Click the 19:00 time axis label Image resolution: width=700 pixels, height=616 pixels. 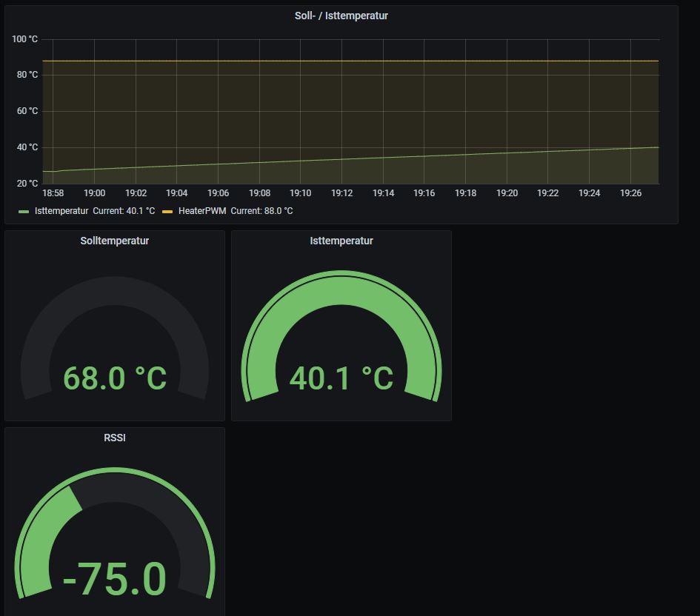click(94, 193)
